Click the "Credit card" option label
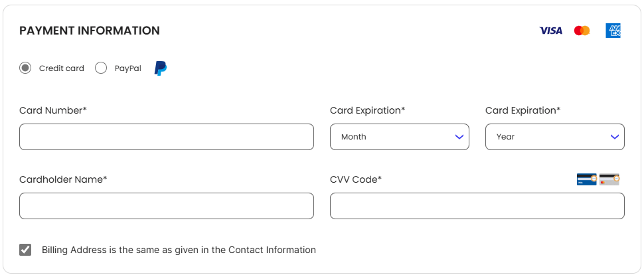The height and width of the screenshot is (279, 644). click(x=62, y=68)
